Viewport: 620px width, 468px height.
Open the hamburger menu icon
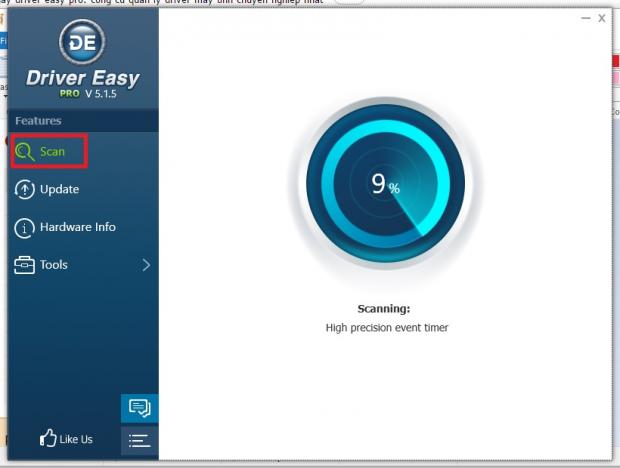point(139,440)
